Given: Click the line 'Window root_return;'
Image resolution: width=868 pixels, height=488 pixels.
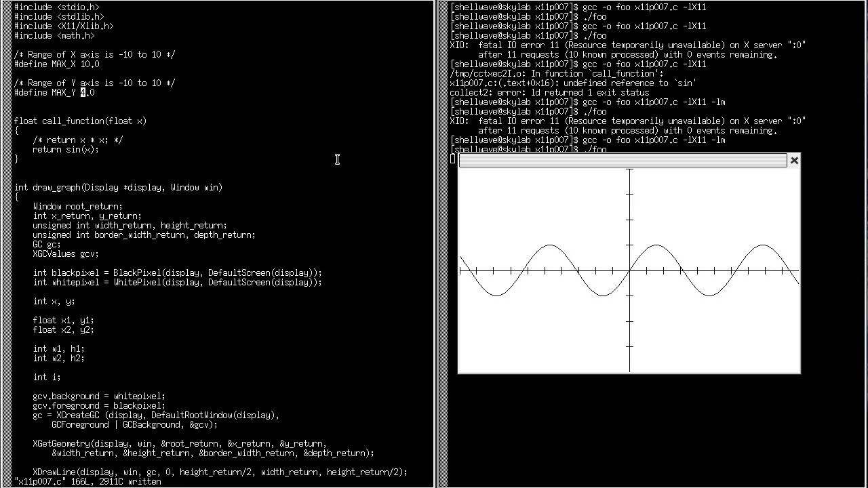Looking at the screenshot, I should click(x=78, y=207).
